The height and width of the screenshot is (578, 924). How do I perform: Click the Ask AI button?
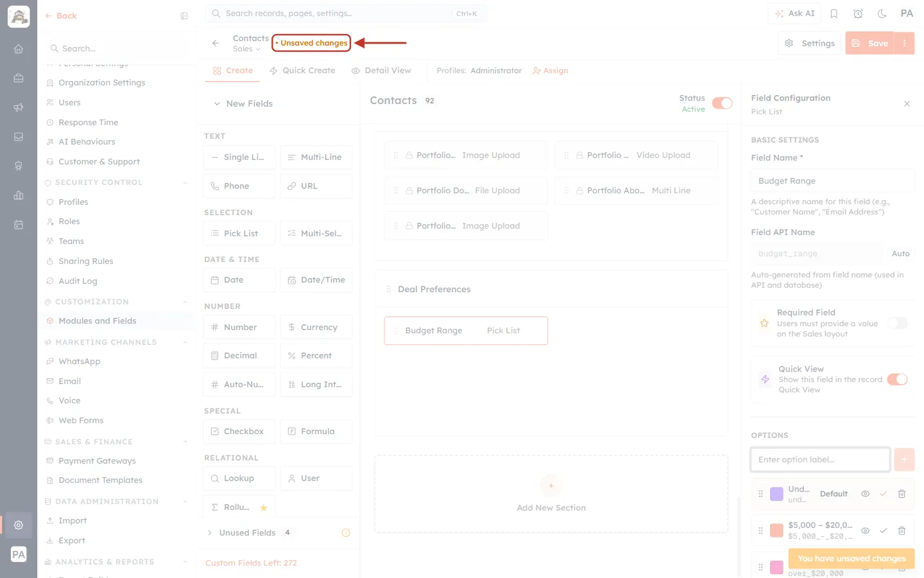tap(794, 13)
